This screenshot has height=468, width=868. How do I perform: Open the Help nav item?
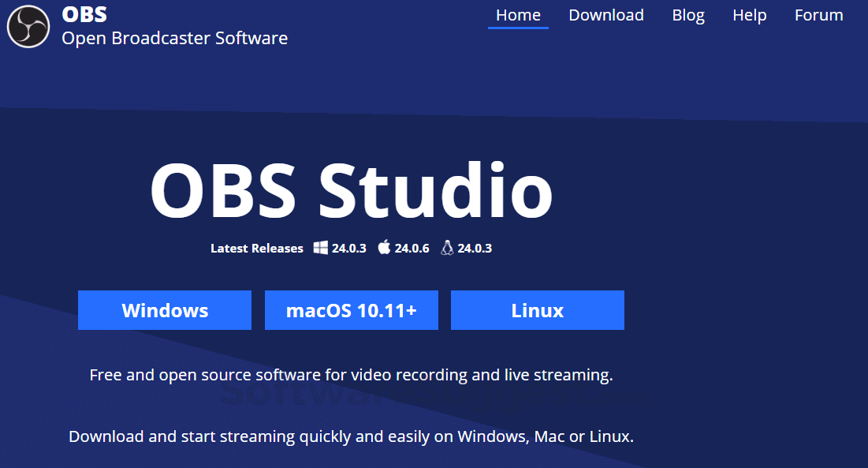click(x=750, y=15)
